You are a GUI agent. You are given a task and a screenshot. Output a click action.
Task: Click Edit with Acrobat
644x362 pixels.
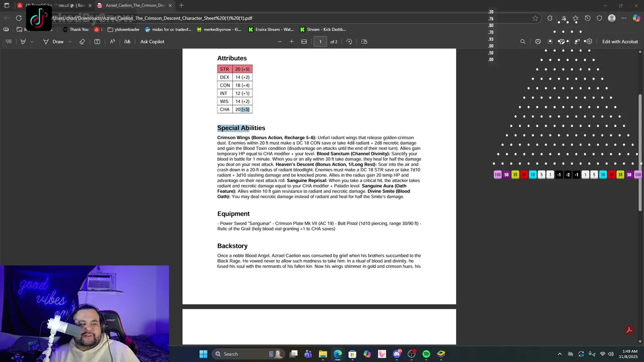[x=620, y=42]
